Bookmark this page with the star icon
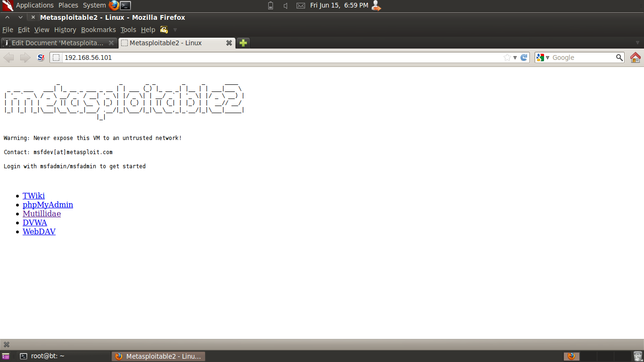The height and width of the screenshot is (362, 644). click(507, 58)
